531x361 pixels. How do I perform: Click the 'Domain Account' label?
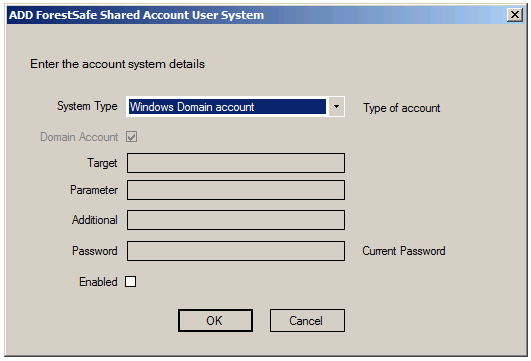[x=79, y=137]
